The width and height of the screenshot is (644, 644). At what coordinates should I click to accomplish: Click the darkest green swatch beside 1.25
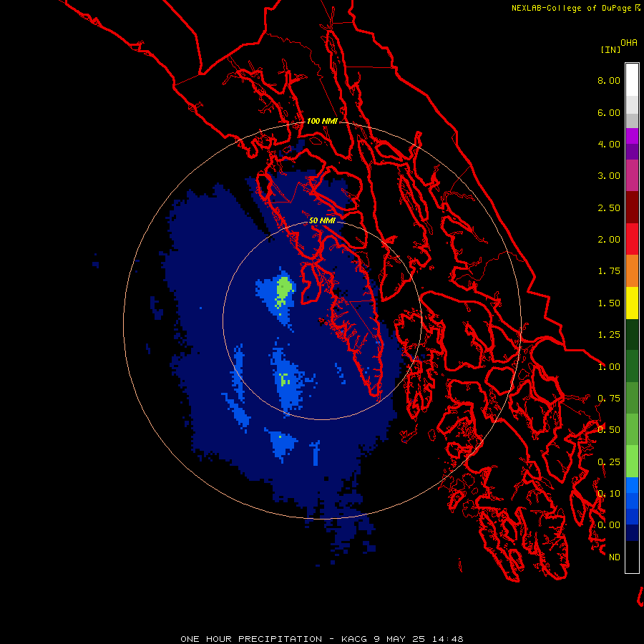(x=632, y=334)
